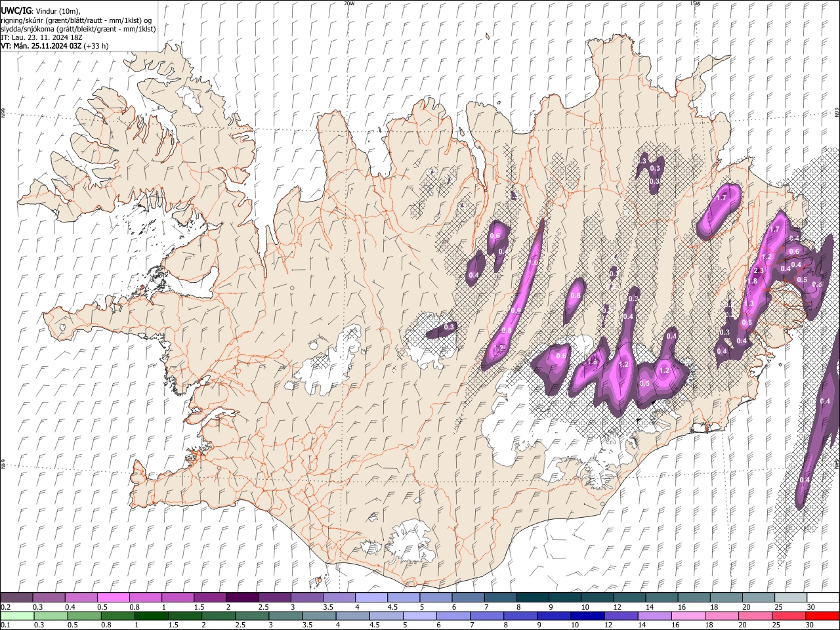This screenshot has height=630, width=840.
Task: Click the '1.0' value on the long streak
Action: (x=534, y=262)
